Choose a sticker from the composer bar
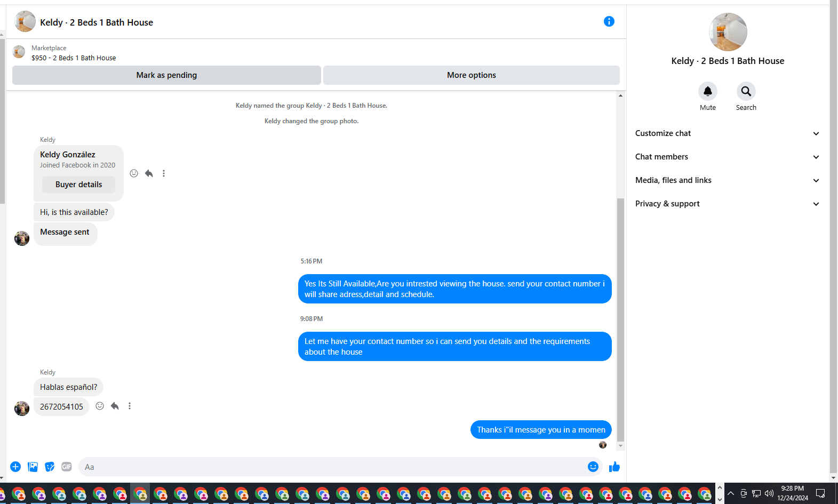The height and width of the screenshot is (504, 838). pos(50,467)
